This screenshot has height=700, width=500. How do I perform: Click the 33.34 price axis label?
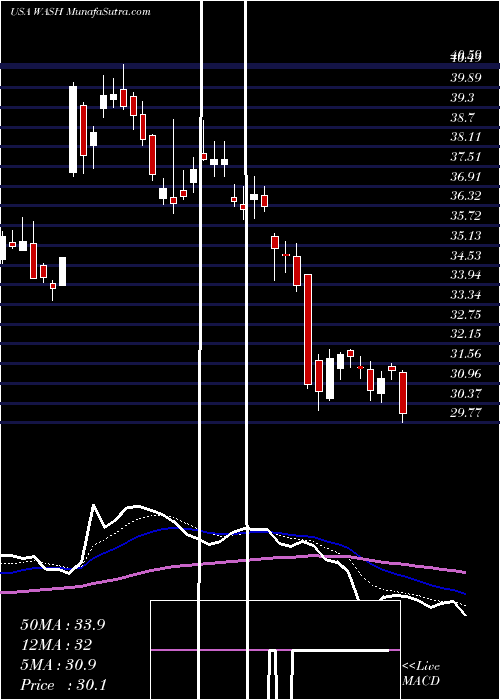pos(466,295)
